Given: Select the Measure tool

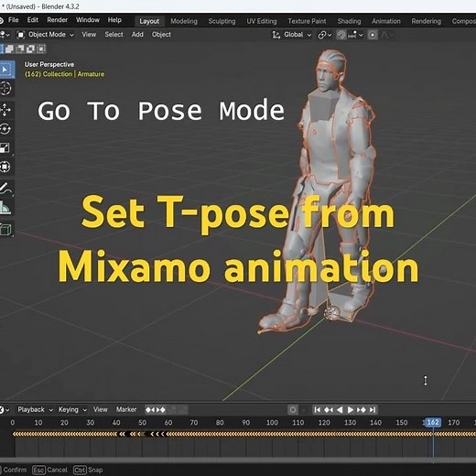Looking at the screenshot, I should 5,207.
